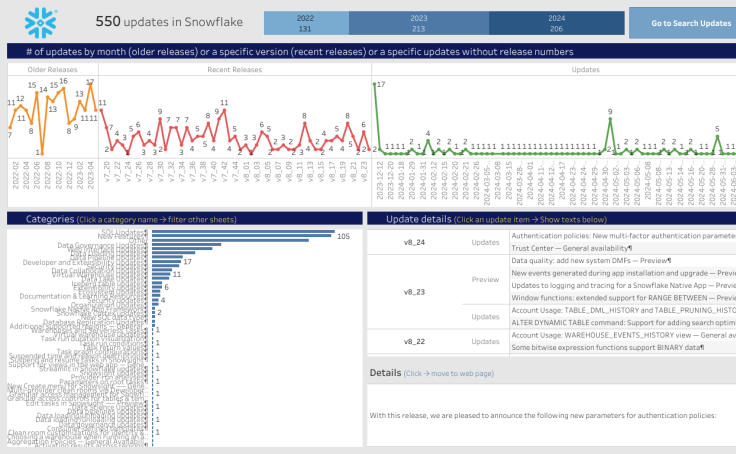
Task: Open the ALTER DYNAMIC TABLE command item
Action: click(x=623, y=323)
